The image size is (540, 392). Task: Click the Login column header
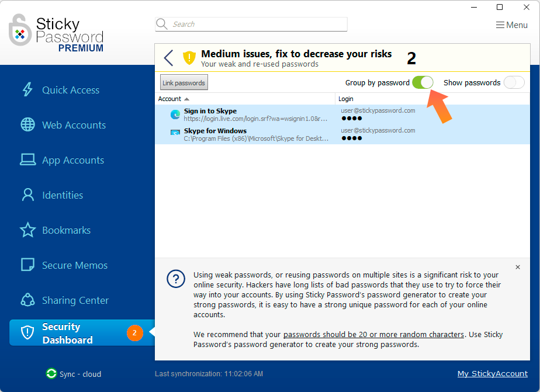pos(432,99)
